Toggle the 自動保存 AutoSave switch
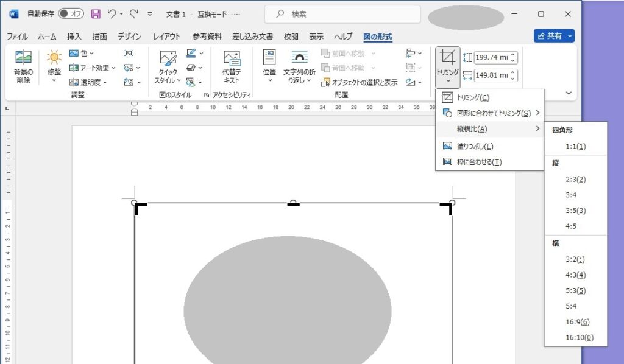624x364 pixels. pos(71,13)
